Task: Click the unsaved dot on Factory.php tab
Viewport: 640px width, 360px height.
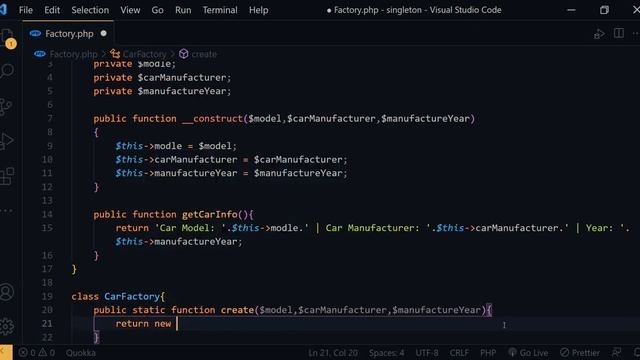Action: coord(104,33)
